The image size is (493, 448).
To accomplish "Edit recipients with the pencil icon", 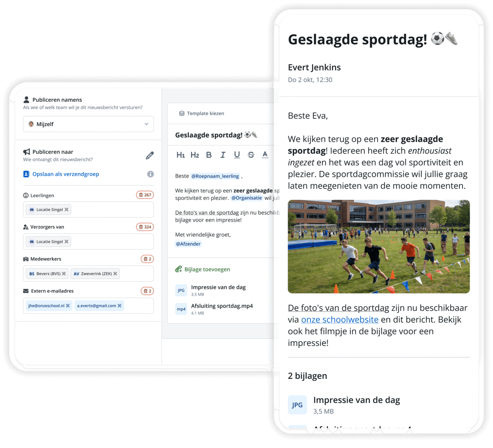I will 150,155.
